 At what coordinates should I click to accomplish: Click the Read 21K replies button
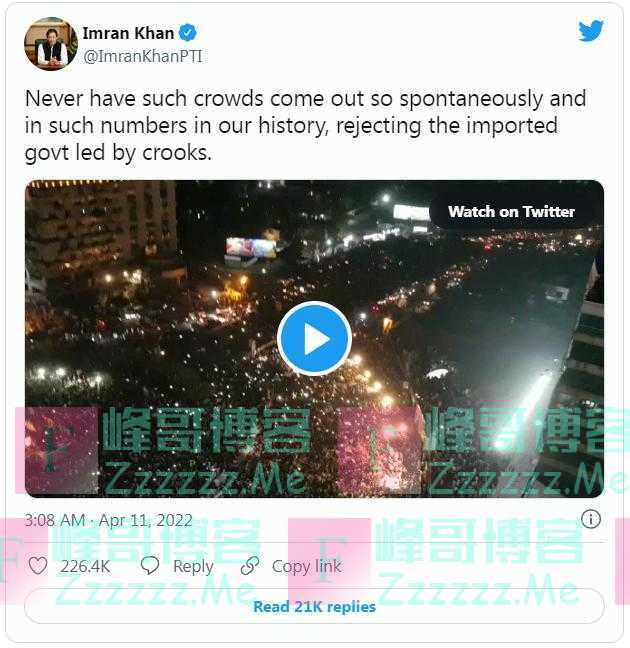[x=315, y=607]
